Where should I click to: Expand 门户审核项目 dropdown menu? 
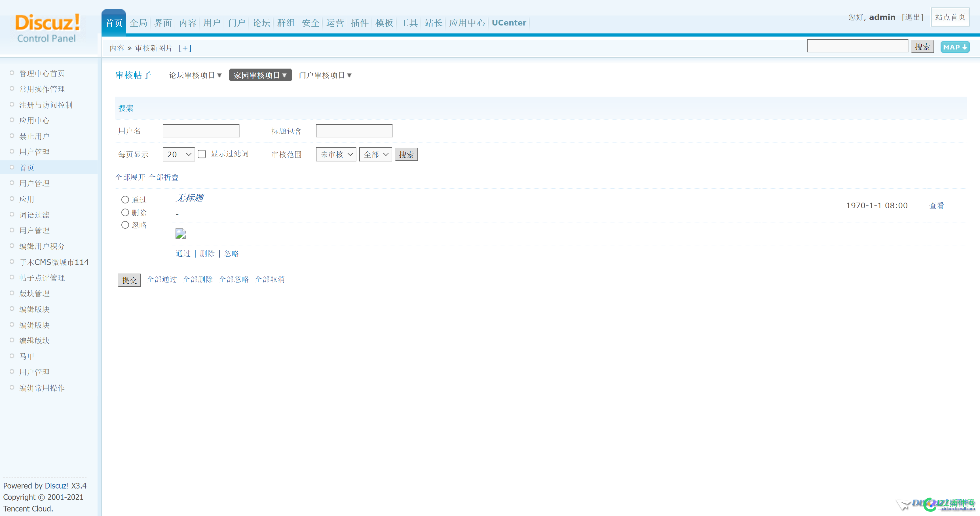(x=325, y=75)
